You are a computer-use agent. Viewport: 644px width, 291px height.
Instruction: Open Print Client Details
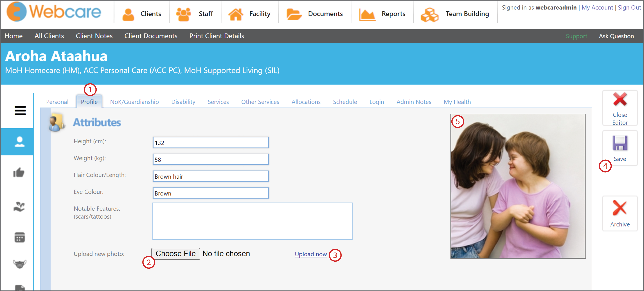(x=217, y=36)
